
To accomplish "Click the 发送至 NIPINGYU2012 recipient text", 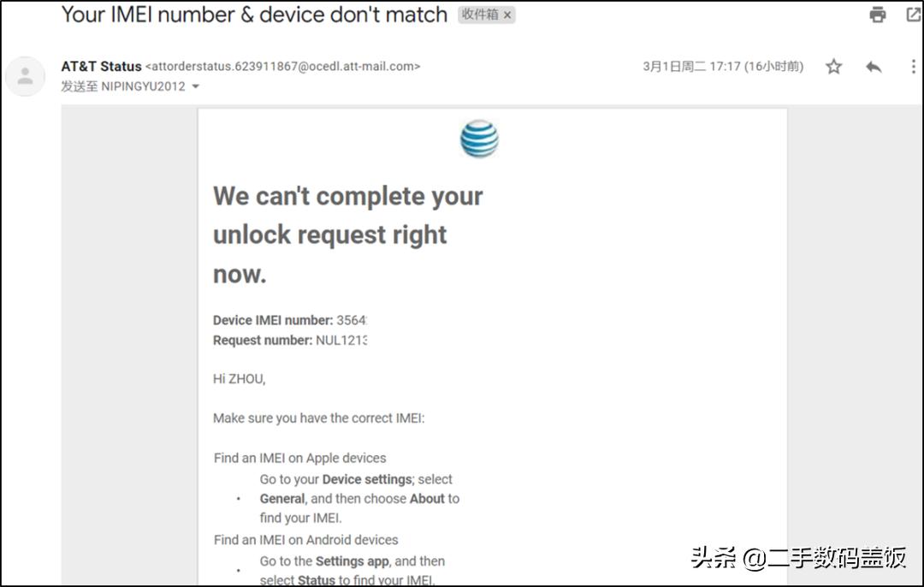I will click(x=122, y=86).
